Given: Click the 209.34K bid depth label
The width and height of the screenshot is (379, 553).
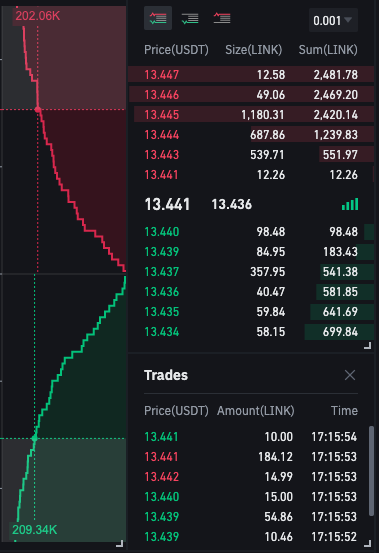Looking at the screenshot, I should pyautogui.click(x=34, y=530).
